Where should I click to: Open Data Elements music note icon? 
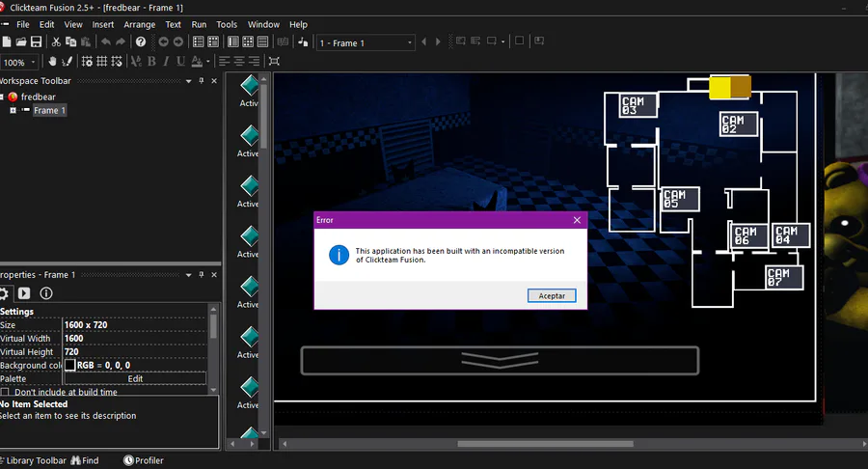[x=303, y=41]
